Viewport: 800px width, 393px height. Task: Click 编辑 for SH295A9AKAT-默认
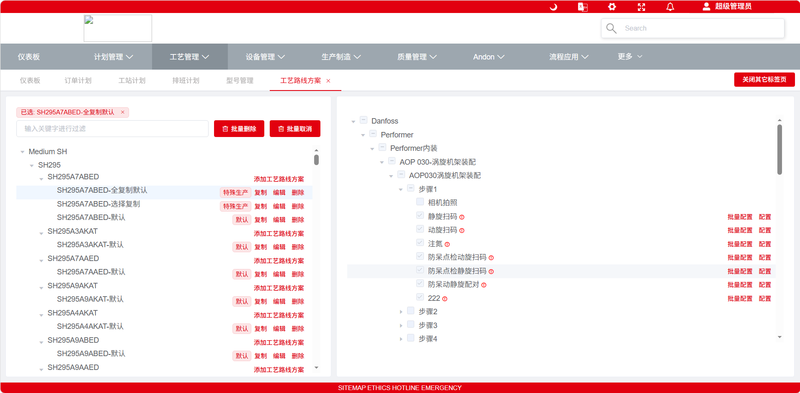tap(279, 301)
